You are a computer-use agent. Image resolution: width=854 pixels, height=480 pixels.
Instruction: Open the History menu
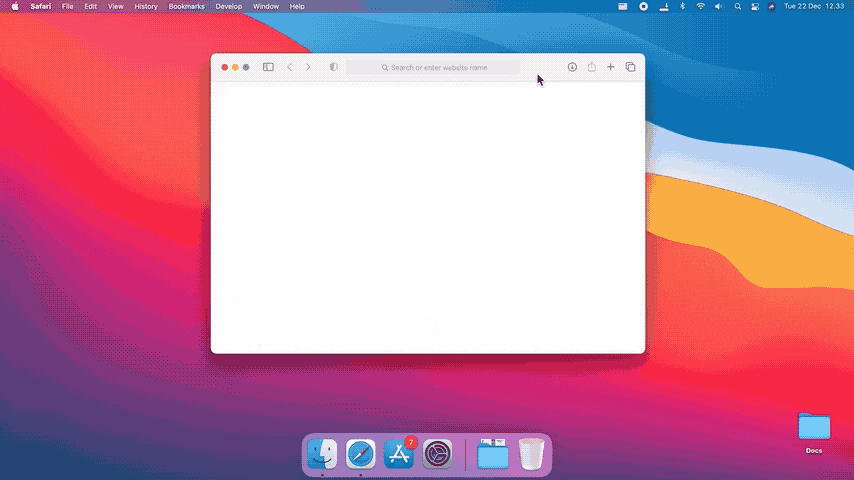pos(146,7)
